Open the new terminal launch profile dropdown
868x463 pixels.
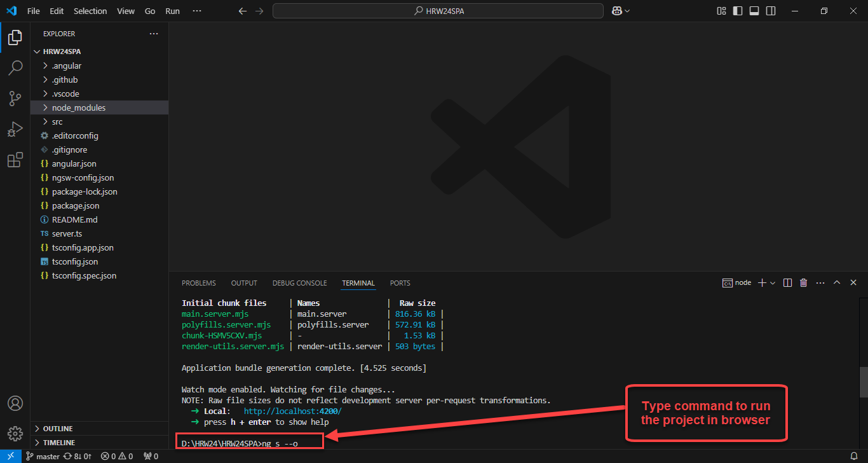pyautogui.click(x=773, y=283)
